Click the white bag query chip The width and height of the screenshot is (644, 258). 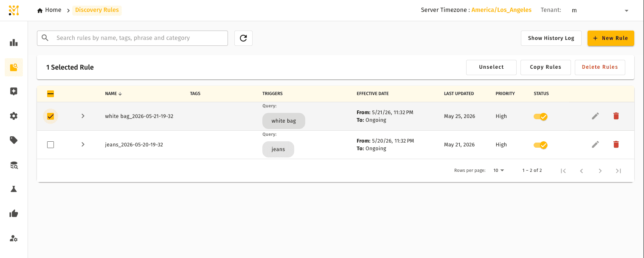coord(284,121)
